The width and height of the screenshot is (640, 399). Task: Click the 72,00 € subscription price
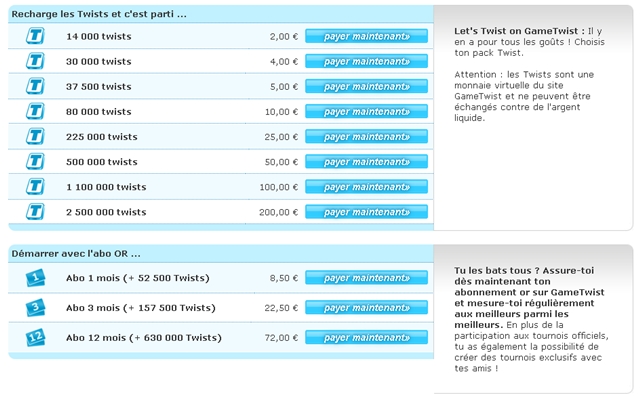tap(281, 338)
